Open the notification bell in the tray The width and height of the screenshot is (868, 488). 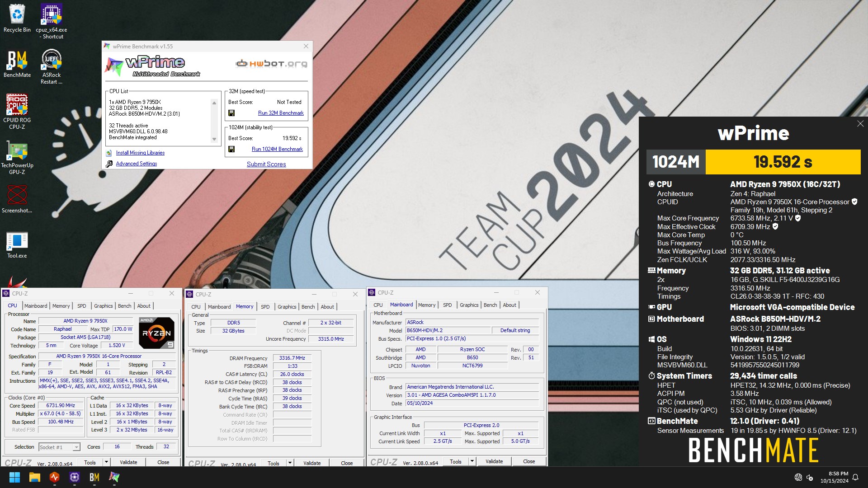[855, 477]
